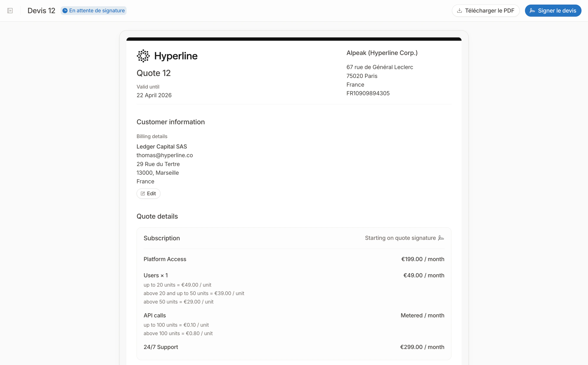Click the 24/7 Support line item
Screen dimensions: 588x365
coord(161,347)
